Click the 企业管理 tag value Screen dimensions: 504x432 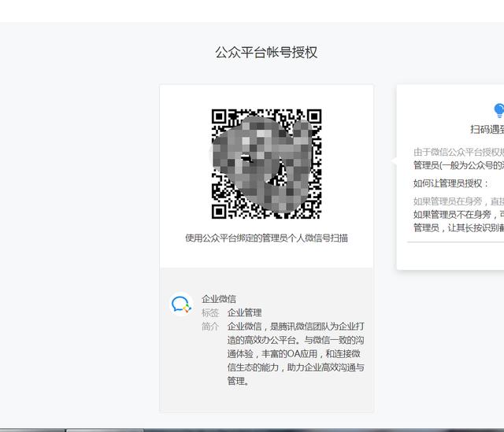(245, 312)
